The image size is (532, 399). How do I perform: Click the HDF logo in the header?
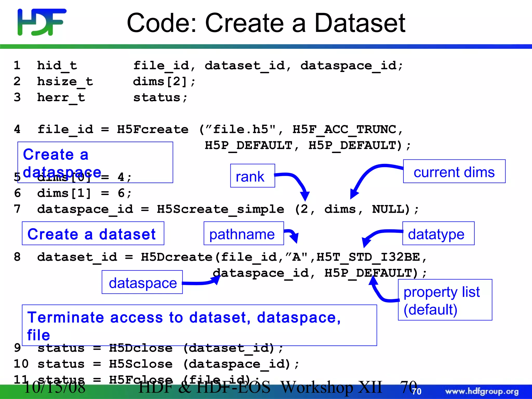tap(42, 22)
